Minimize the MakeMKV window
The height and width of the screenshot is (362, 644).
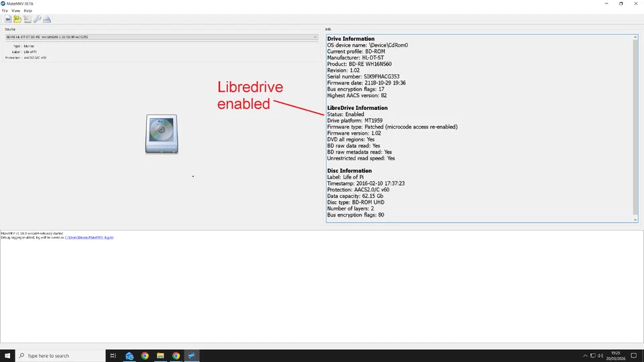(x=606, y=3)
